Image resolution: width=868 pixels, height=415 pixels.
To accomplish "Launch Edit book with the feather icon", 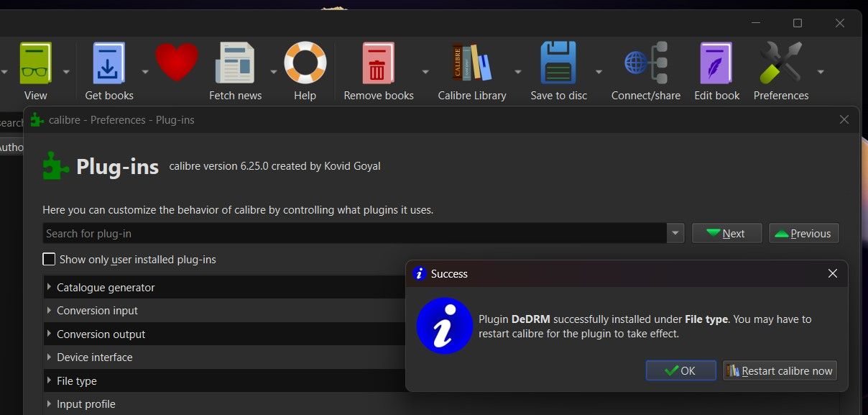I will [x=715, y=63].
